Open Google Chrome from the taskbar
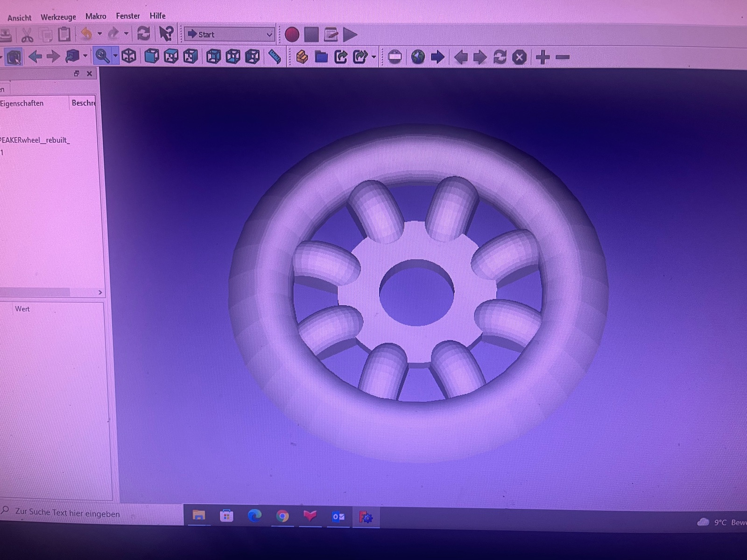Screen dimensions: 747x560 (x=282, y=516)
